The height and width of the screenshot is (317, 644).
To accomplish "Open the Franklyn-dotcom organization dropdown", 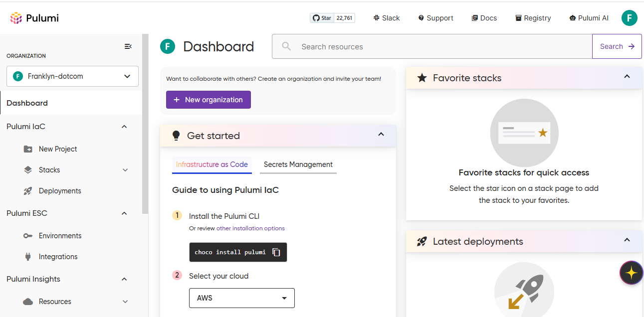I will [72, 76].
